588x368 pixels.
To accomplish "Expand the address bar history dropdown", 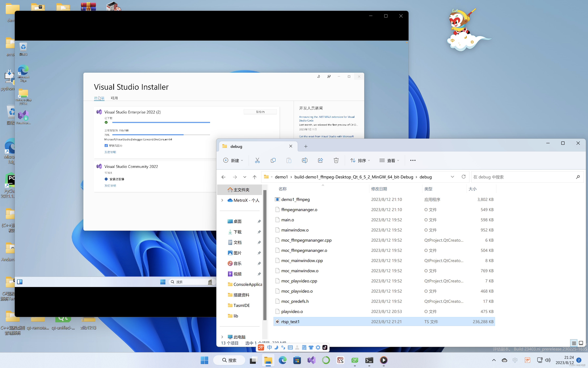I will [x=452, y=177].
